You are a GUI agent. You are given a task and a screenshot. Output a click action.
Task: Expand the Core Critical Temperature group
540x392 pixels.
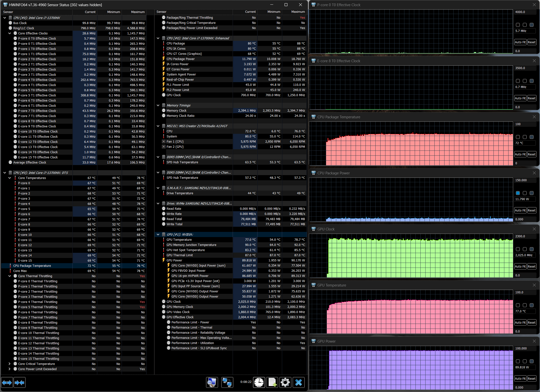click(x=10, y=364)
